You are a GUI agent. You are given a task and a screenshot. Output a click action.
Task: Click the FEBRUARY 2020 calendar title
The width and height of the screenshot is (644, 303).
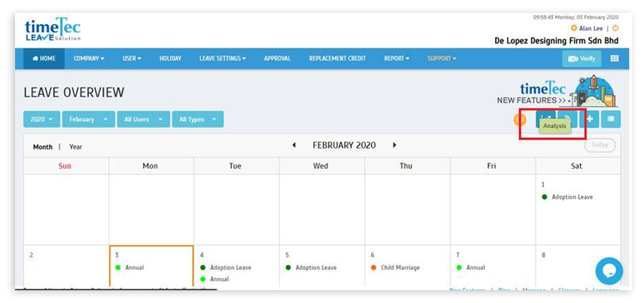(x=344, y=145)
